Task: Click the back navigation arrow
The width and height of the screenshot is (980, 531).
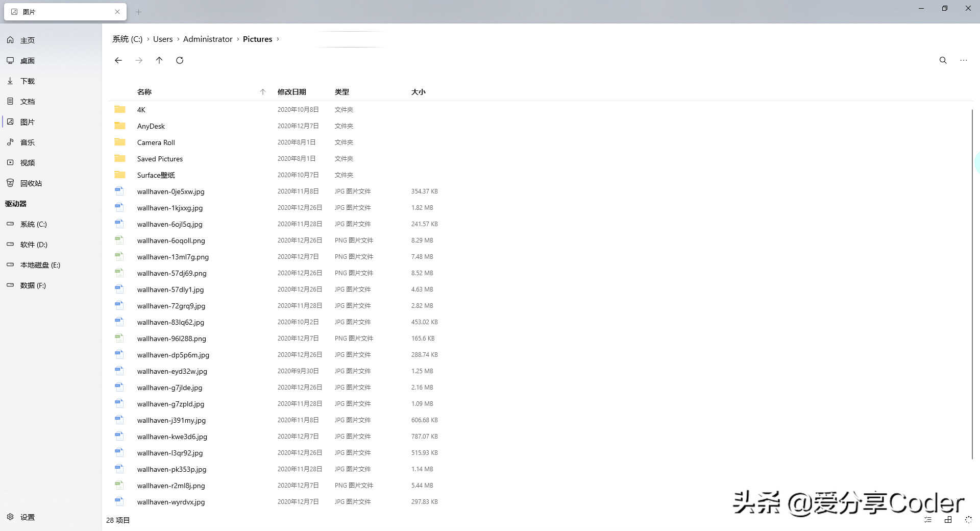Action: pos(118,60)
